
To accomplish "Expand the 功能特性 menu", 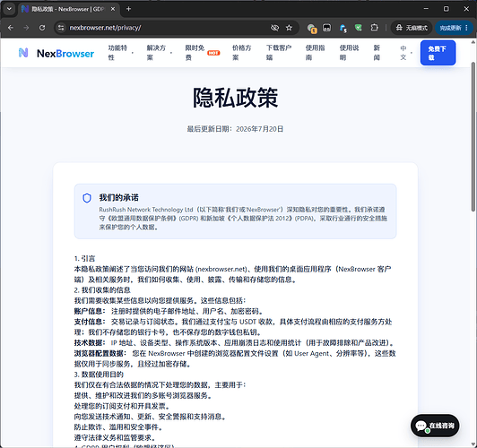I will [x=120, y=53].
